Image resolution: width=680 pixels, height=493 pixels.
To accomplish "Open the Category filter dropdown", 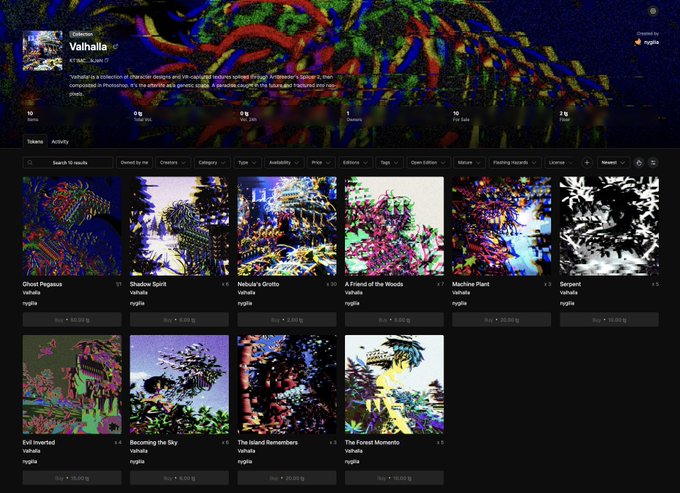I will [212, 163].
